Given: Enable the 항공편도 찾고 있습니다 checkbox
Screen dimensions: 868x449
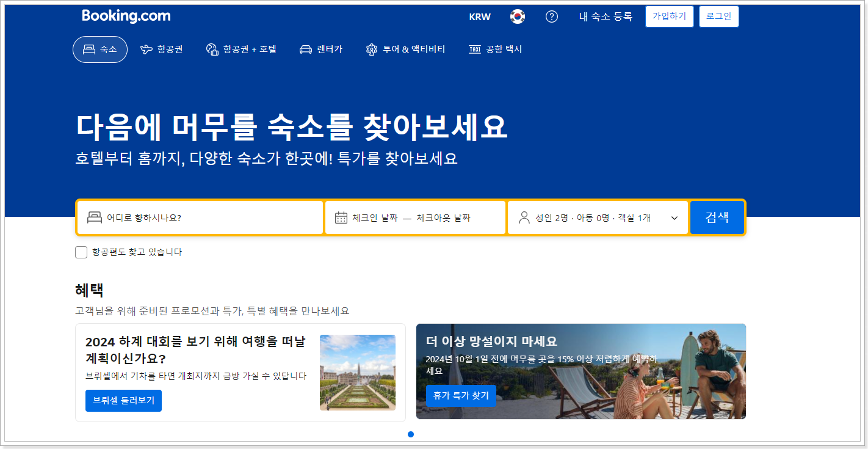Looking at the screenshot, I should click(81, 252).
